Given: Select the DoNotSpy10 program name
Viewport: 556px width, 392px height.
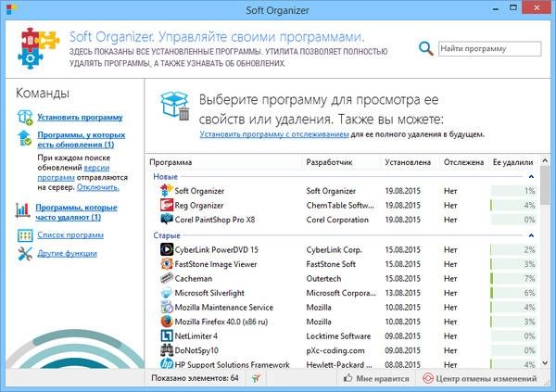Looking at the screenshot, I should pyautogui.click(x=196, y=350).
